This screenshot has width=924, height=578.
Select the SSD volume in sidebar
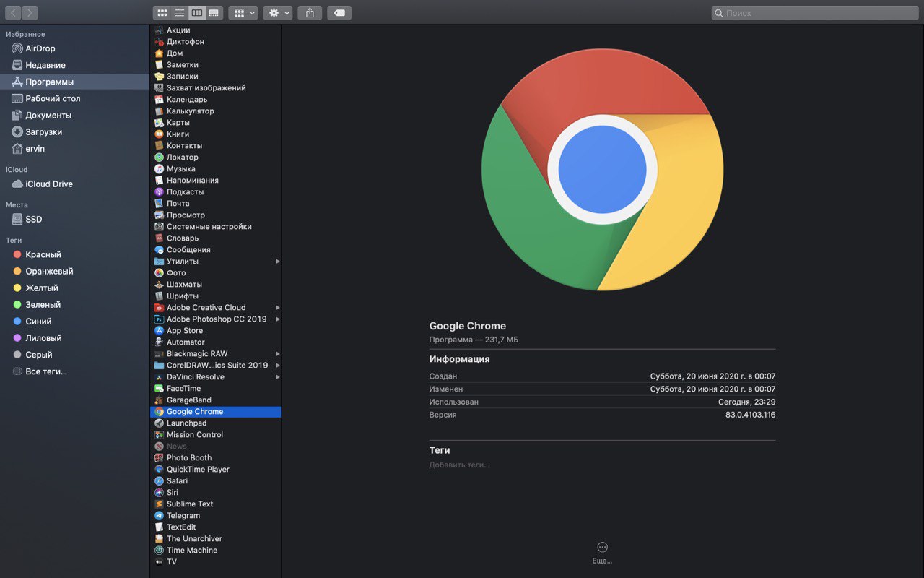coord(74,219)
